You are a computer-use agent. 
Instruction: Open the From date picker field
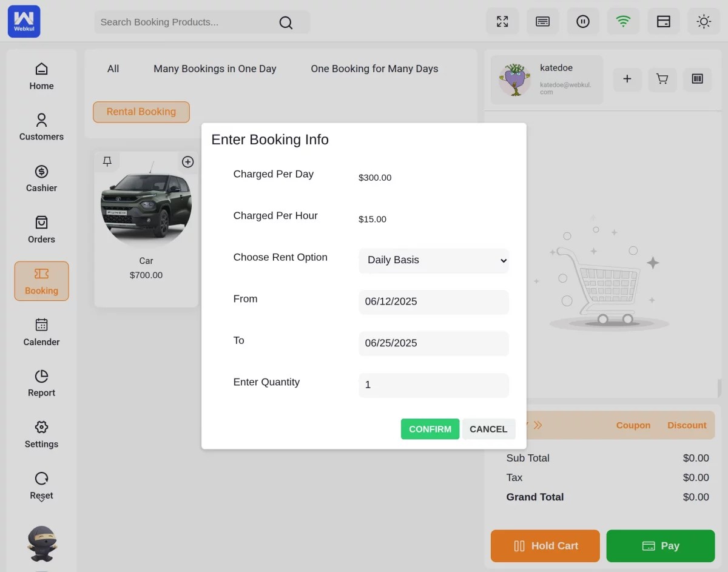433,301
